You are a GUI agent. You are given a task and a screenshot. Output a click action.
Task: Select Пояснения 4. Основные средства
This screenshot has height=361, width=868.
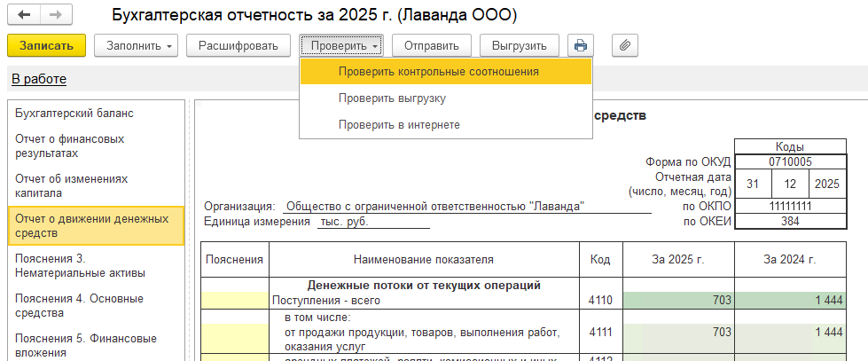pos(79,305)
